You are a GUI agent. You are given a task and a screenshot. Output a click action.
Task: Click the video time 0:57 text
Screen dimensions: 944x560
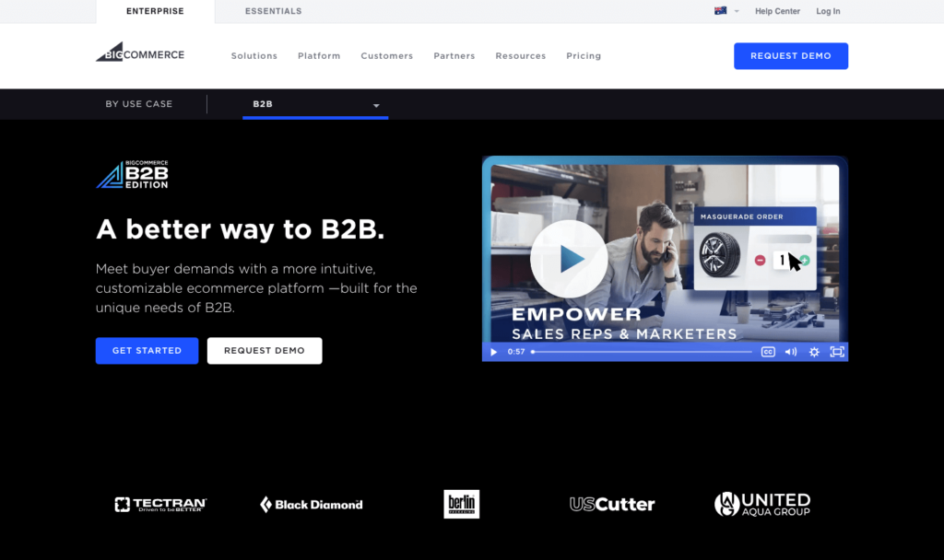(516, 352)
